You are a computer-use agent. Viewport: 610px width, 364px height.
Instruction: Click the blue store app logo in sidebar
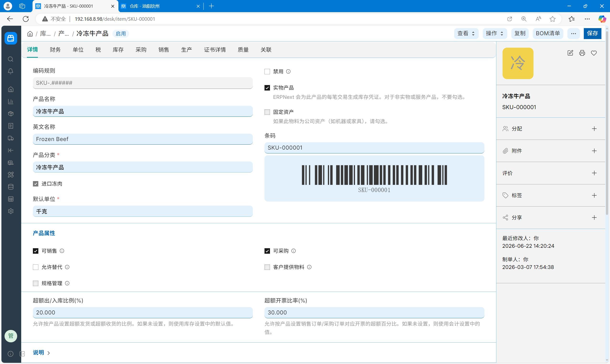pos(11,38)
